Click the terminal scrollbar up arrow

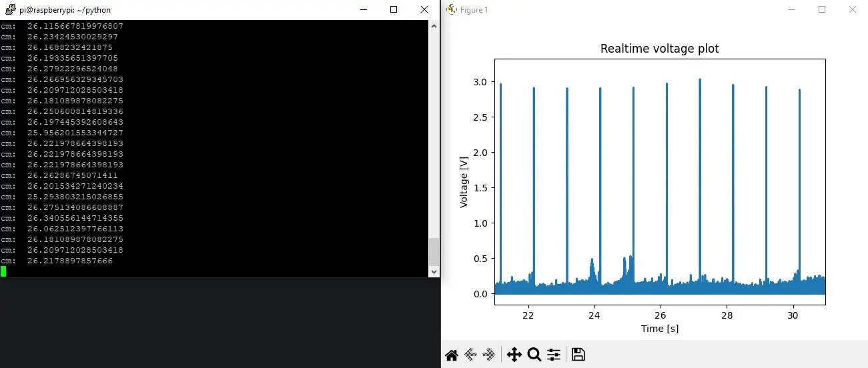click(434, 25)
